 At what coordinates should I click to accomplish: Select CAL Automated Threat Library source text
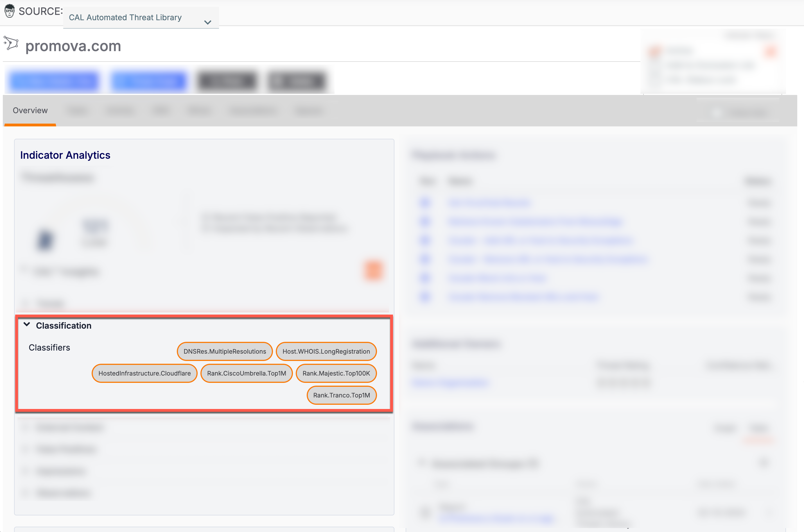tap(125, 17)
